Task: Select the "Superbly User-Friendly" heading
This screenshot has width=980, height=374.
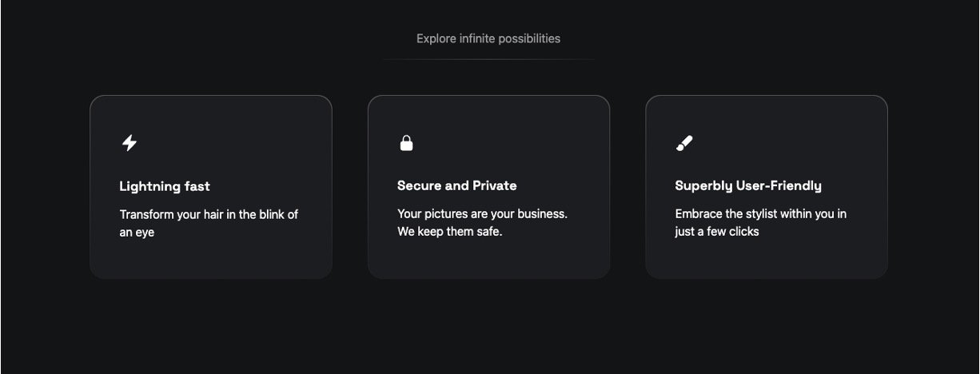Action: [747, 185]
